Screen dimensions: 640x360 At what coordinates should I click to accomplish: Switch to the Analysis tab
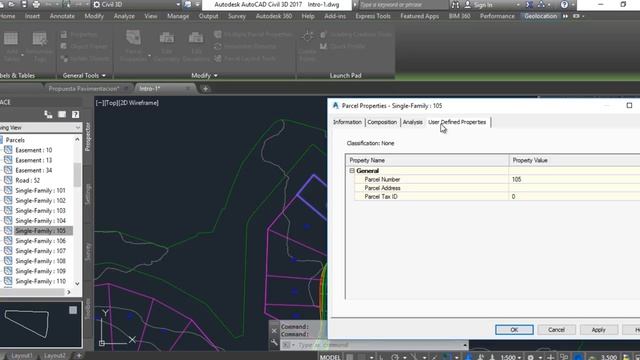coord(413,122)
